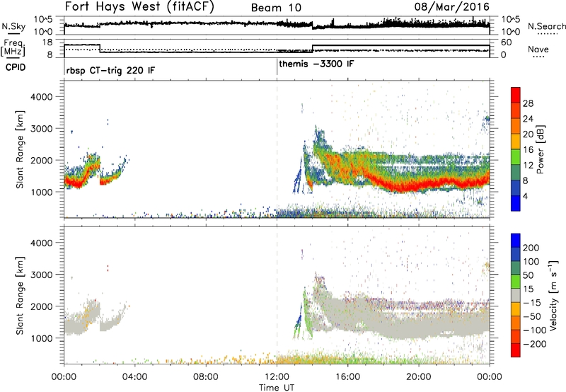Click the '04:00' time tick label
The height and width of the screenshot is (392, 566).
[134, 377]
